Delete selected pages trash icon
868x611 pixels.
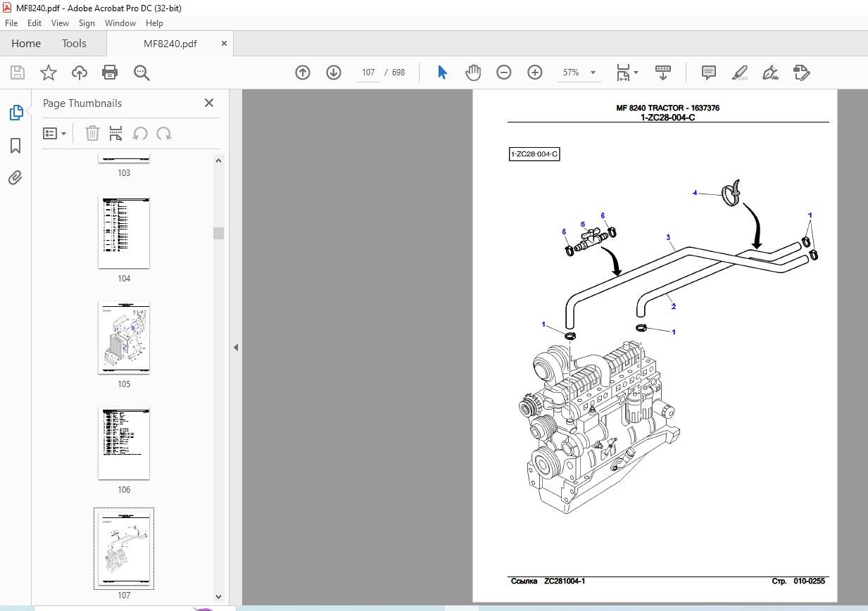click(92, 134)
